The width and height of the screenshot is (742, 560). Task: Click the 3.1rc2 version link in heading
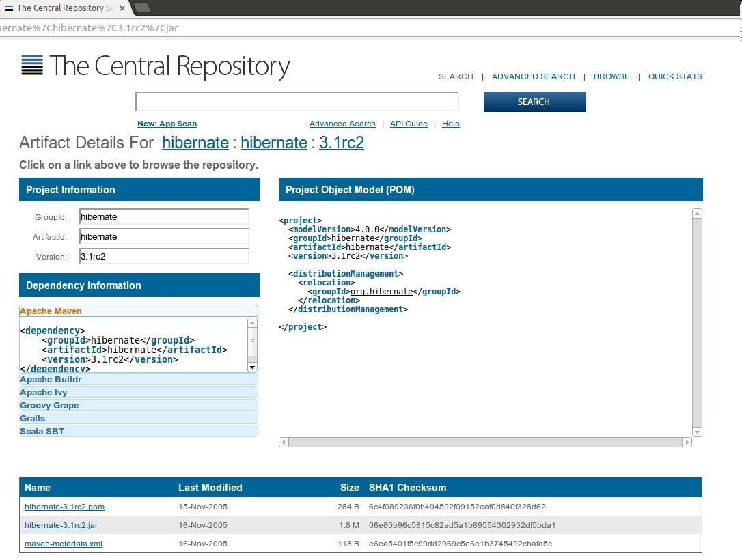tap(341, 142)
